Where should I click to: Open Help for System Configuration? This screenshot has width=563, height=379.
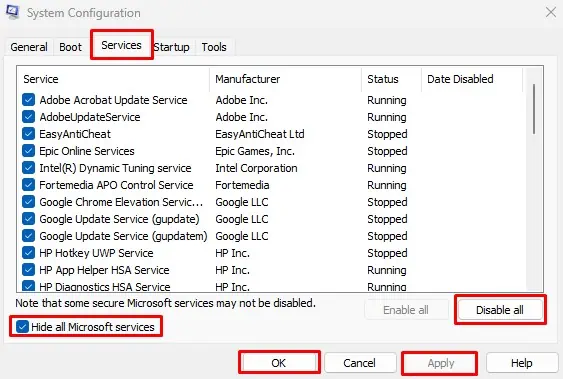pos(521,363)
